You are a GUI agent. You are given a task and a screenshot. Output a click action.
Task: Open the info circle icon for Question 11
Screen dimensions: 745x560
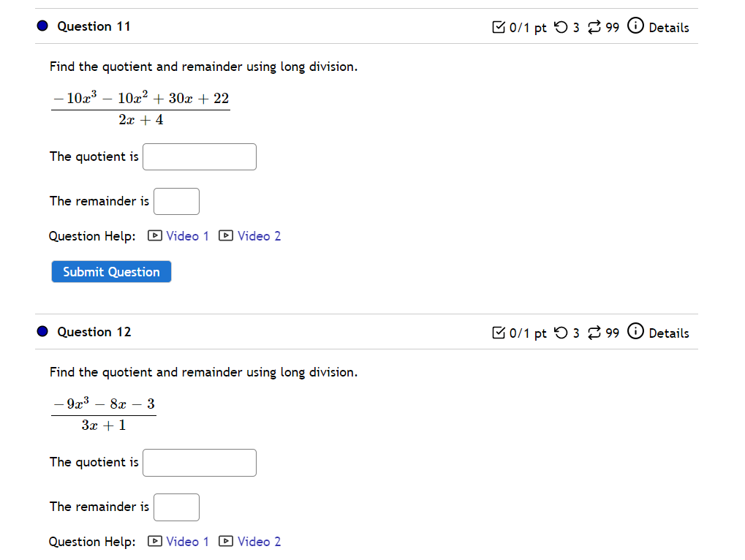(635, 26)
